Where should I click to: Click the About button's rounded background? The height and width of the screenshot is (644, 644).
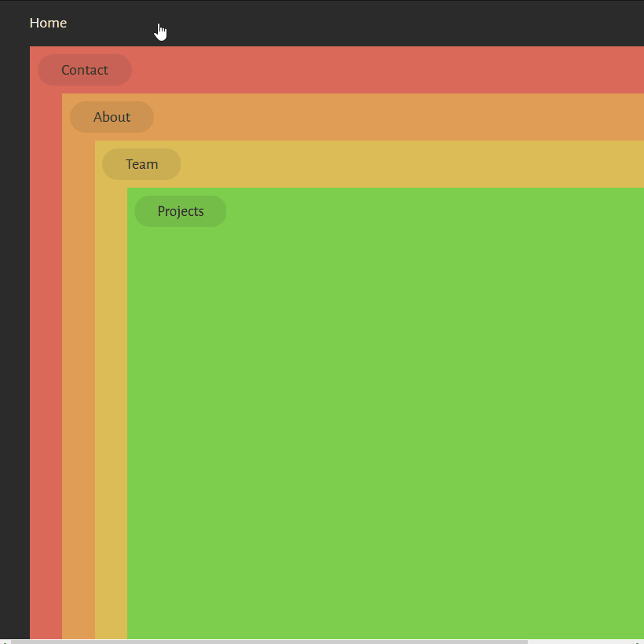(x=112, y=117)
